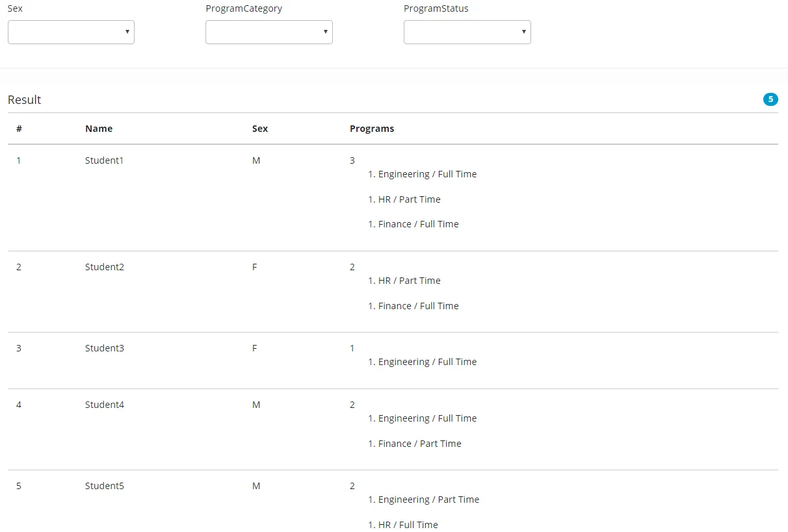Screen dimensions: 788x532
Task: Click the Sex column header
Action: tap(260, 129)
